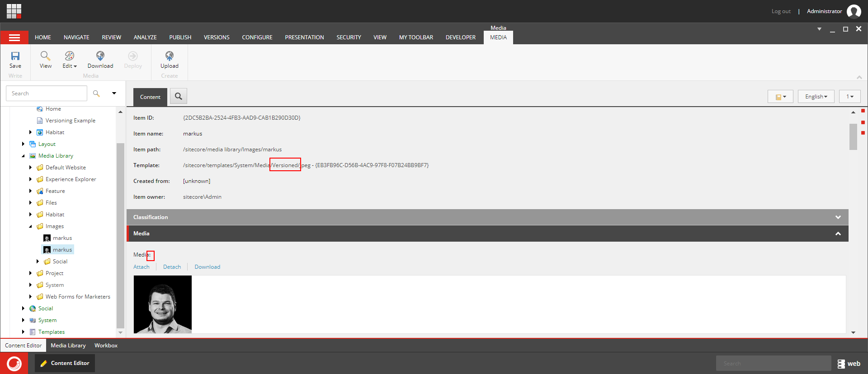Expand the Classification section

(x=838, y=217)
